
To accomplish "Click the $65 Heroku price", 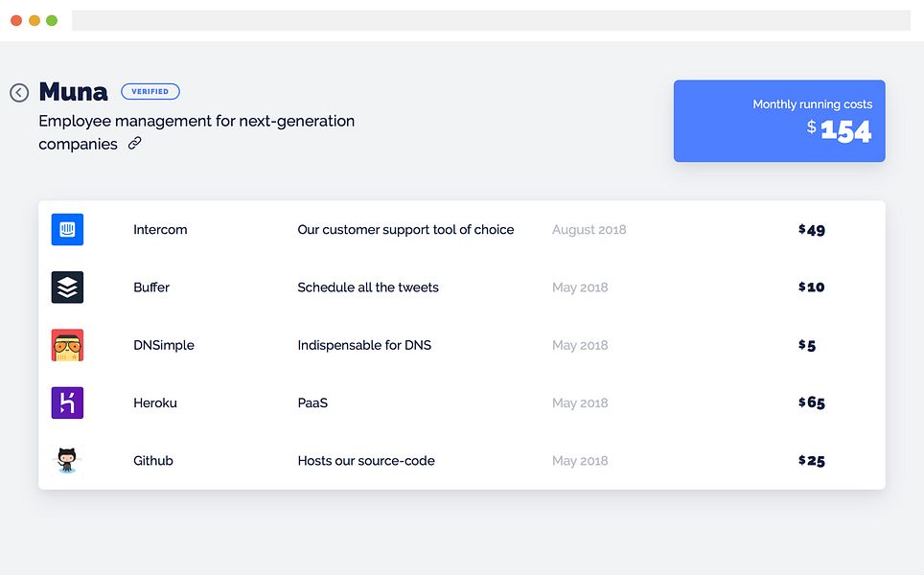I will click(x=812, y=402).
